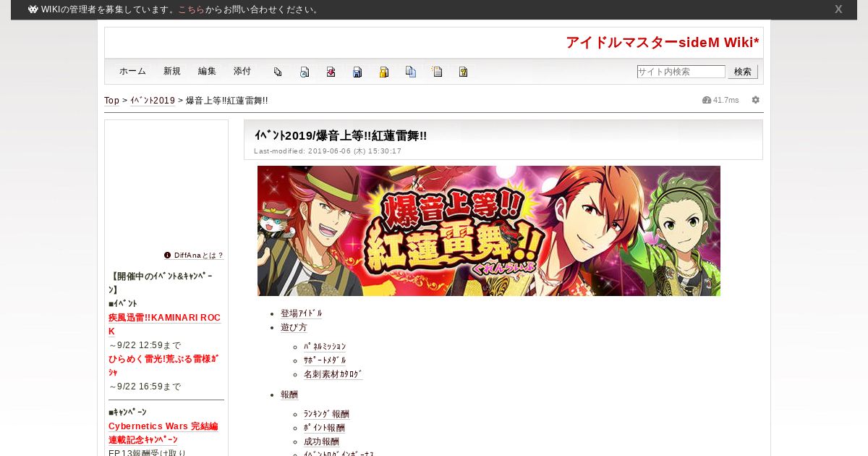The image size is (868, 456).
Task: Click the blue double-page icon in toolbar
Action: click(411, 72)
